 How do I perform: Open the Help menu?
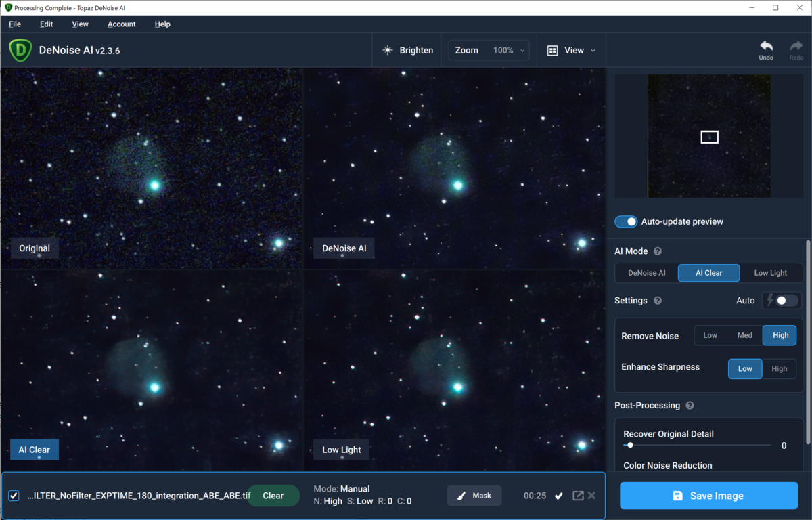point(162,24)
